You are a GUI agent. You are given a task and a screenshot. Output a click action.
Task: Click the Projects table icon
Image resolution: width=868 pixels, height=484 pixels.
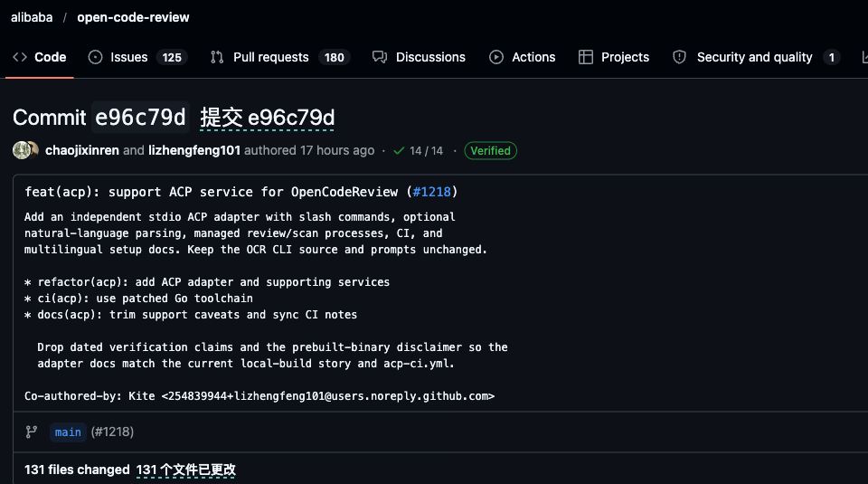click(586, 57)
